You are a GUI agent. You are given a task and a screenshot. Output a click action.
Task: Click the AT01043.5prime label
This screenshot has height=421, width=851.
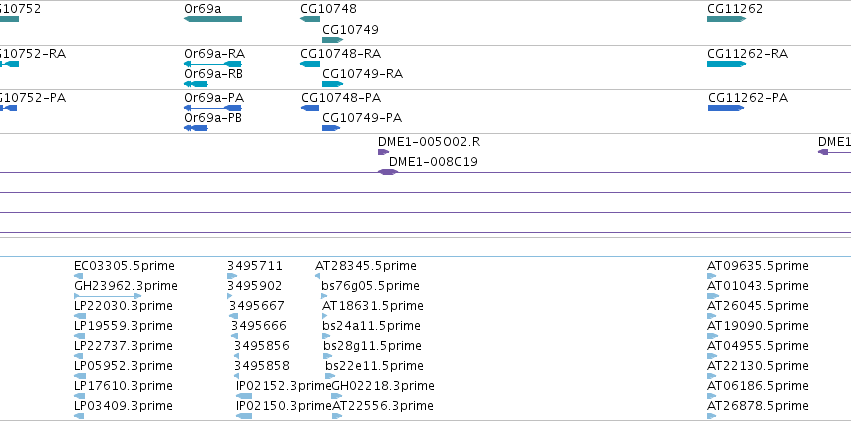[x=758, y=286]
